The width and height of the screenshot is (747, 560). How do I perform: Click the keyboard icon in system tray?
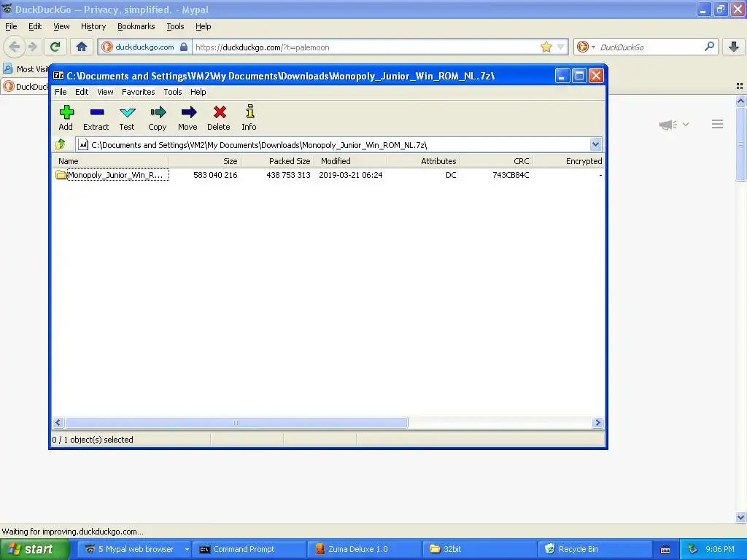tap(665, 550)
